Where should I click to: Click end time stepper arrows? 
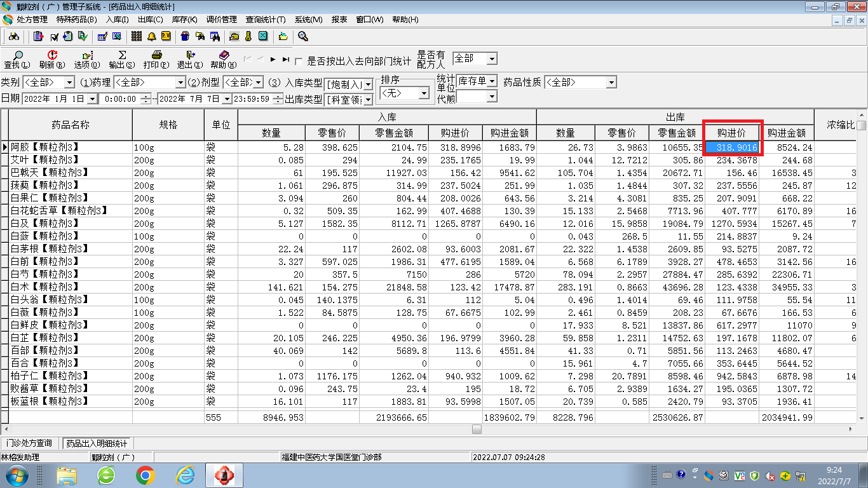pos(277,99)
